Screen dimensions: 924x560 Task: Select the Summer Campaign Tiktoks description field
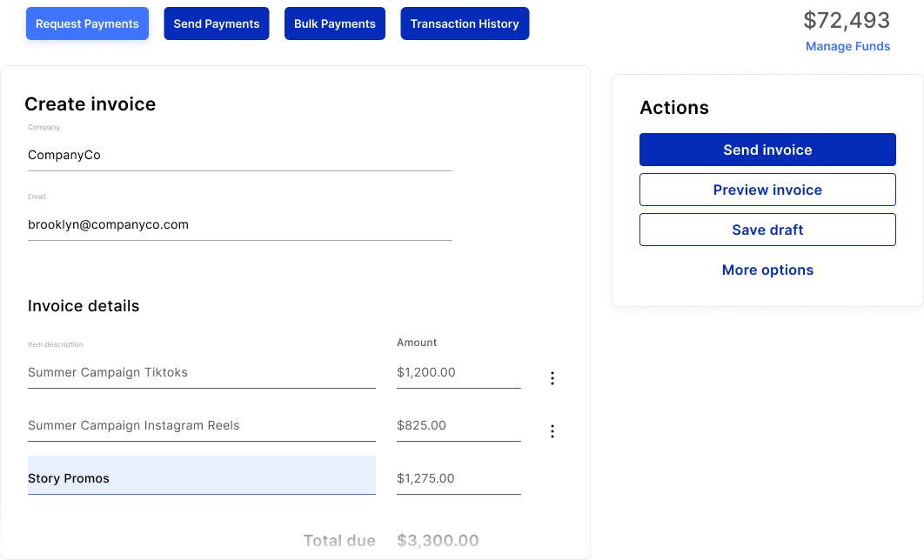(201, 372)
